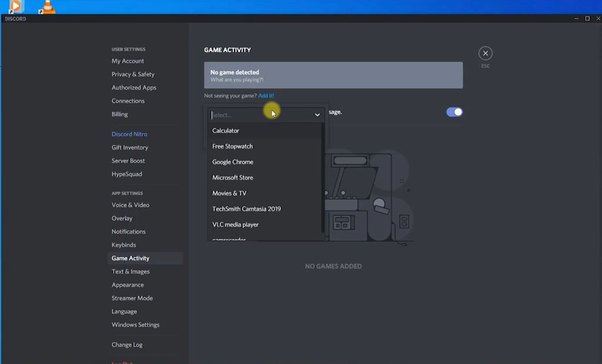Minimize the Discord window

click(576, 18)
